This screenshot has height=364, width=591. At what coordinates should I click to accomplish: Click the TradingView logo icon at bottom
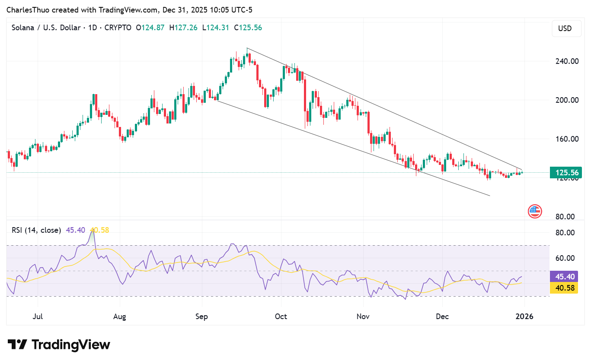(x=17, y=345)
